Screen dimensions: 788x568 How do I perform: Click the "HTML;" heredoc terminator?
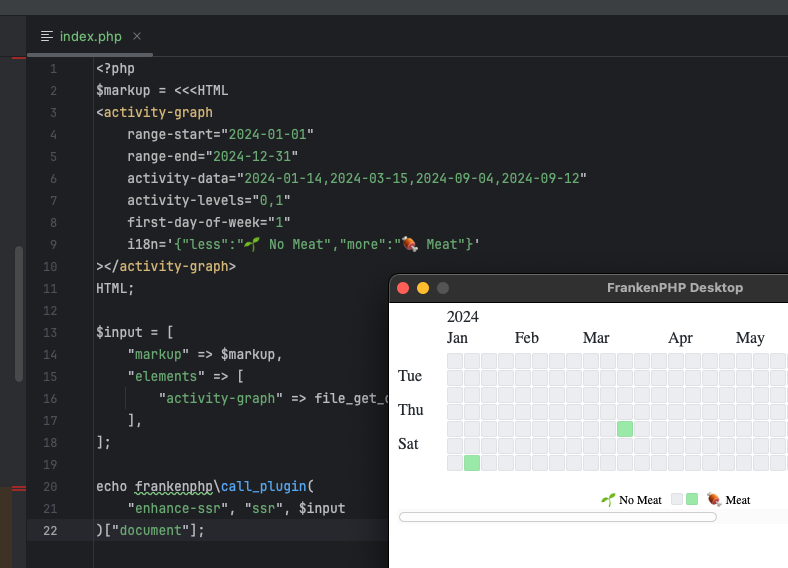pos(115,289)
